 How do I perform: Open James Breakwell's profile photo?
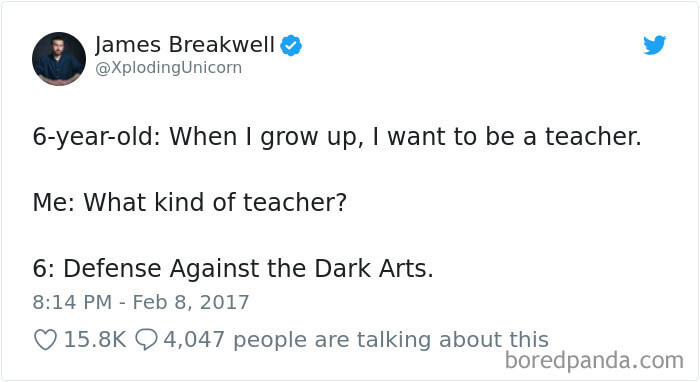59,58
